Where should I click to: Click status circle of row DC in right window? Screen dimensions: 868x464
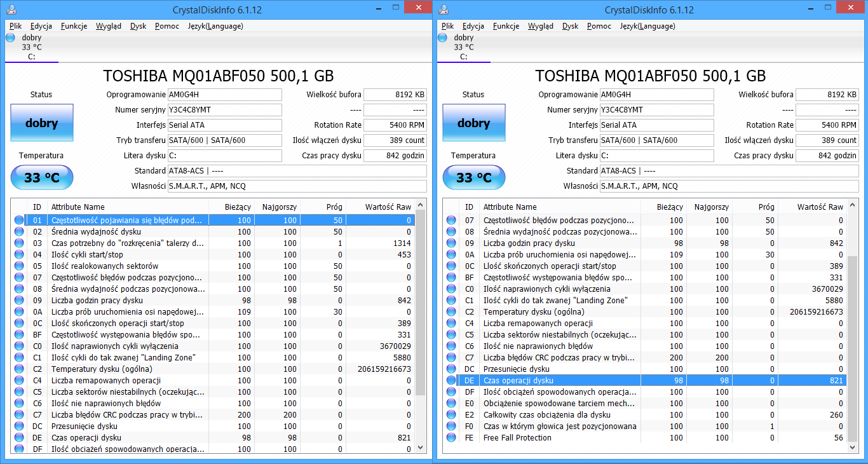(452, 369)
